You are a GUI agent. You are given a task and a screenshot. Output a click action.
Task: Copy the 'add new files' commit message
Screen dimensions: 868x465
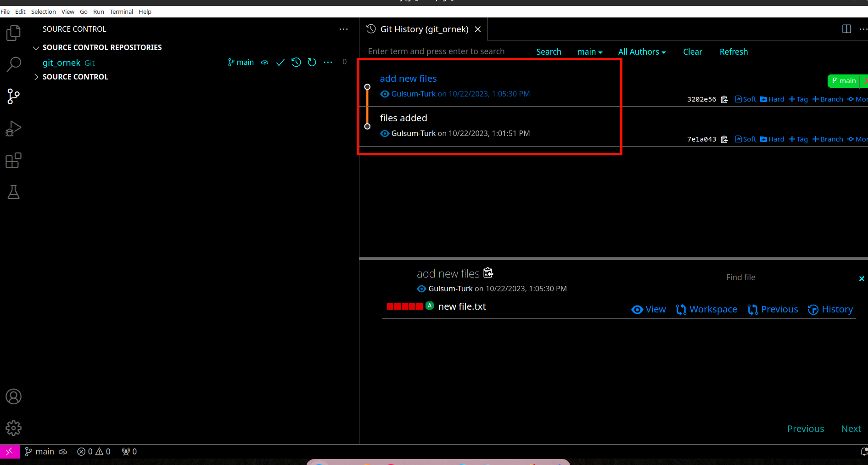(488, 273)
